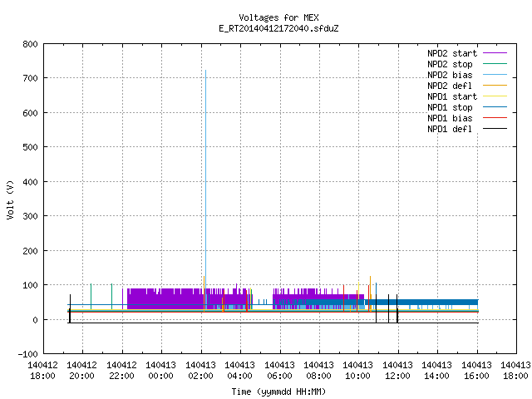
Task: Click the chart title "Voltages for MEX"
Action: click(x=278, y=17)
